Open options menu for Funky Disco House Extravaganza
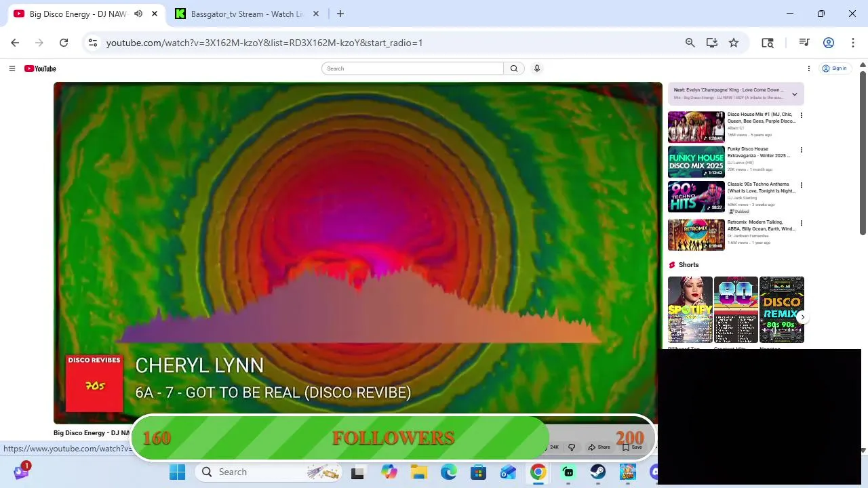Viewport: 868px width, 488px height. [x=801, y=150]
